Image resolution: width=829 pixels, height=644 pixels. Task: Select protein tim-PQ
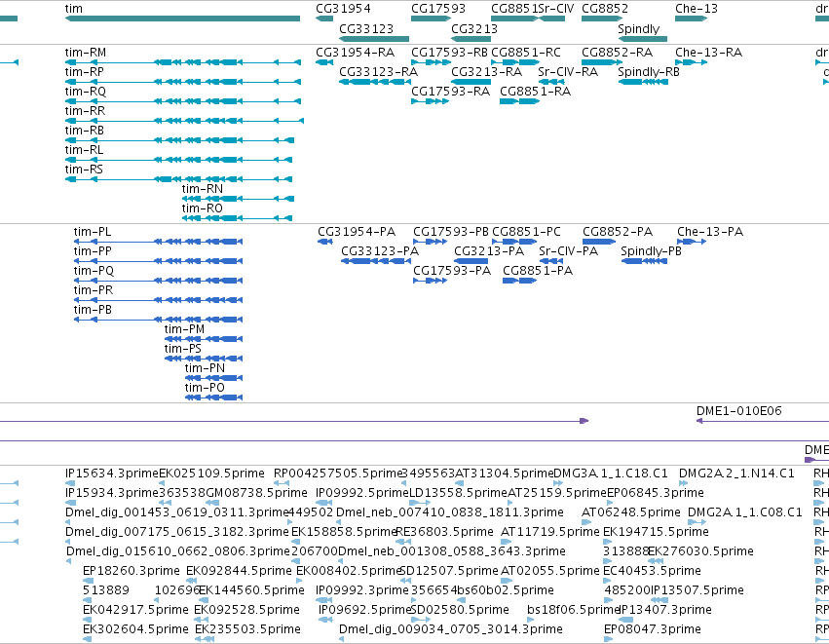tap(158, 281)
